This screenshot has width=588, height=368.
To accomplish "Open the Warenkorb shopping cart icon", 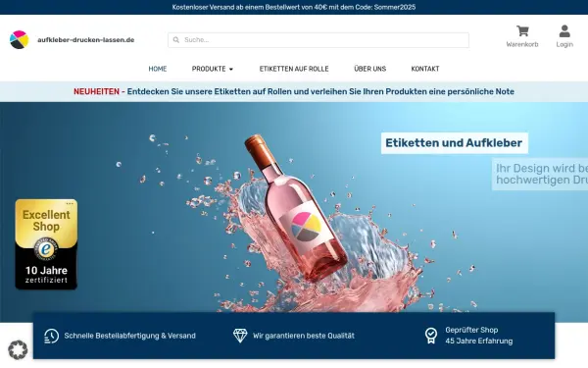I will pyautogui.click(x=522, y=30).
